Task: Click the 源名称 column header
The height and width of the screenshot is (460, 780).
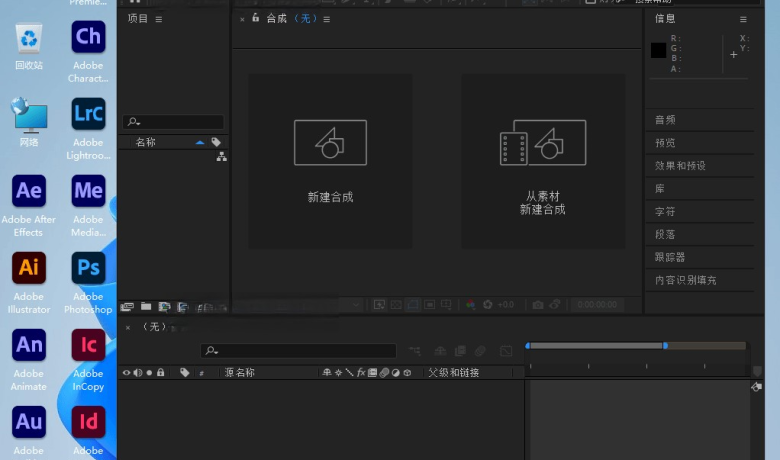Action: click(x=239, y=372)
